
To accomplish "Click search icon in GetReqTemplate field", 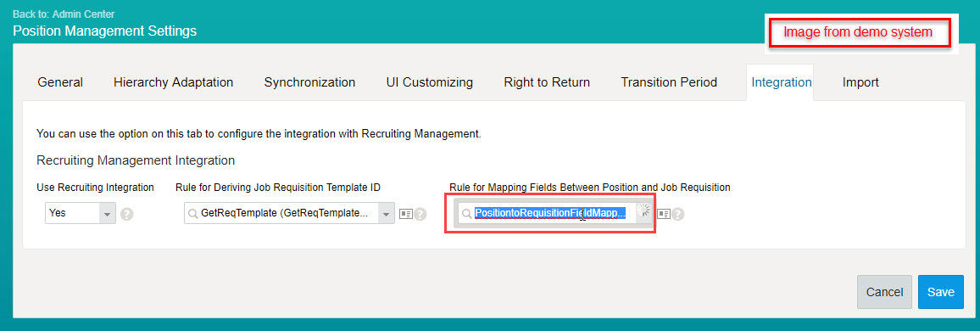I will pyautogui.click(x=194, y=214).
